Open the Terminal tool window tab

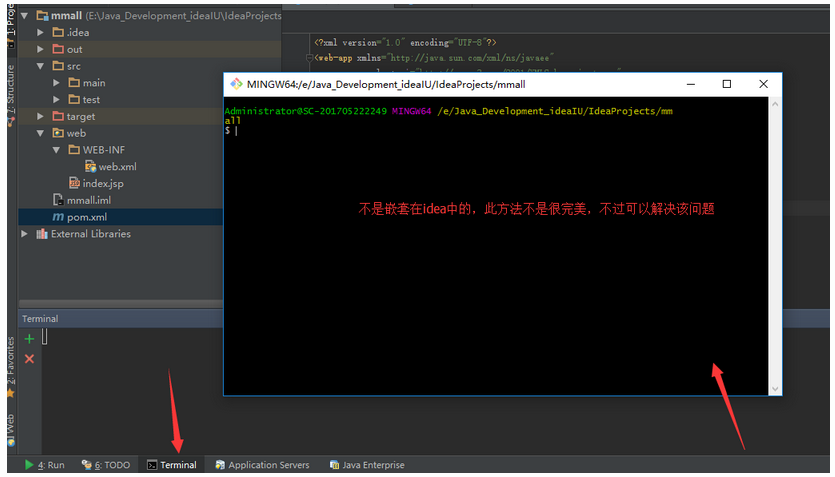click(x=171, y=465)
